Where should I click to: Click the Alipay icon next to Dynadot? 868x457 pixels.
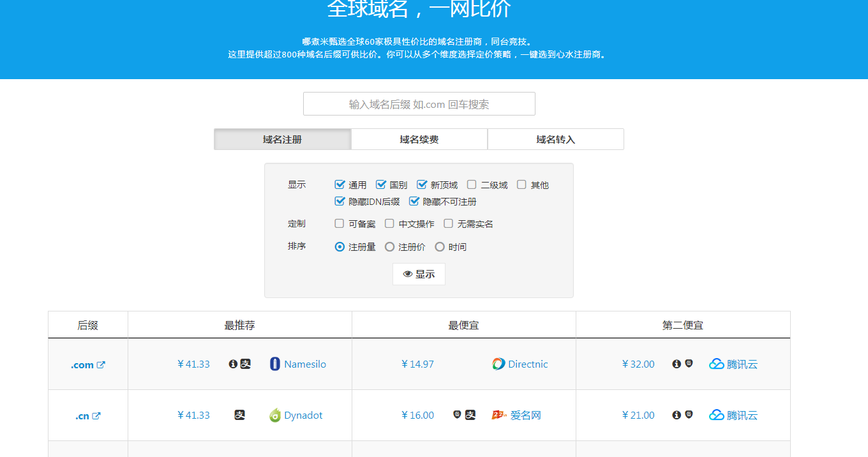pos(240,415)
